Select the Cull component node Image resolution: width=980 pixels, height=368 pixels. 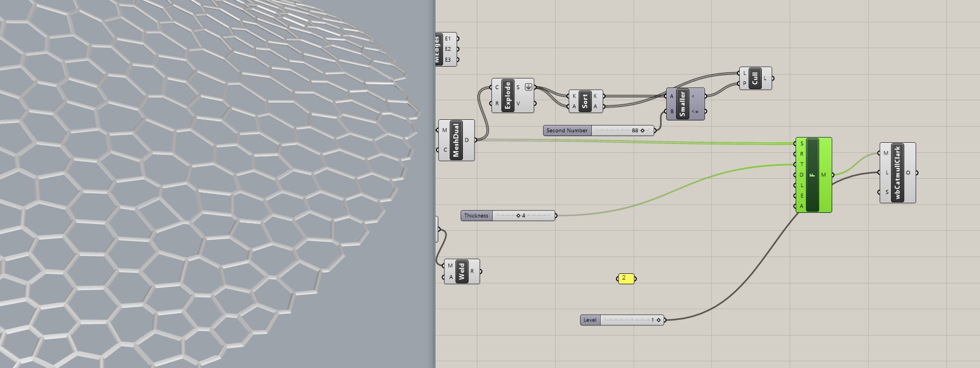pos(754,78)
